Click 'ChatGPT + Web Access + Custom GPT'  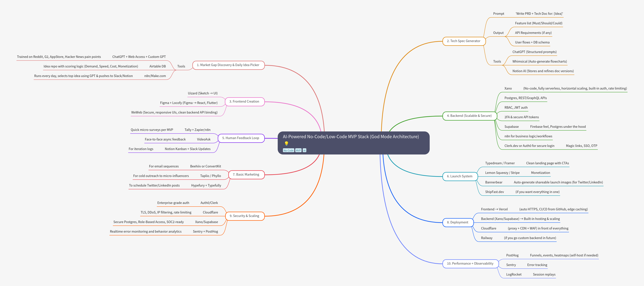click(139, 57)
